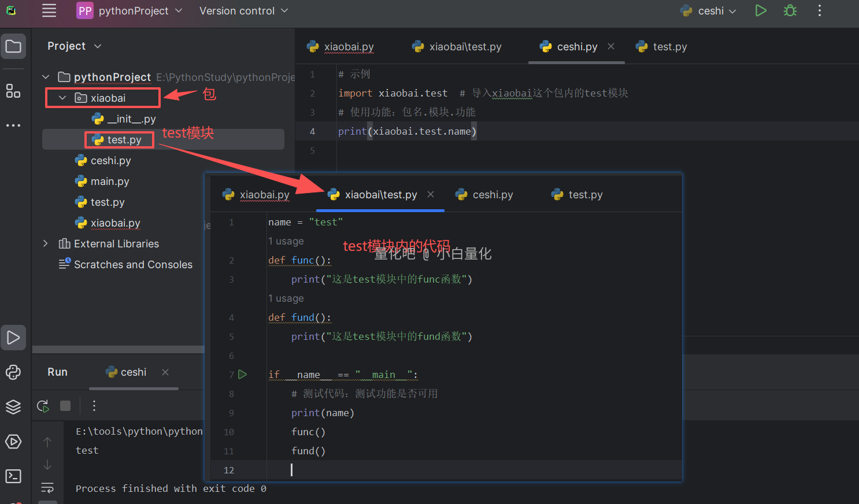Expand External Libraries node
The width and height of the screenshot is (859, 504).
pos(46,244)
